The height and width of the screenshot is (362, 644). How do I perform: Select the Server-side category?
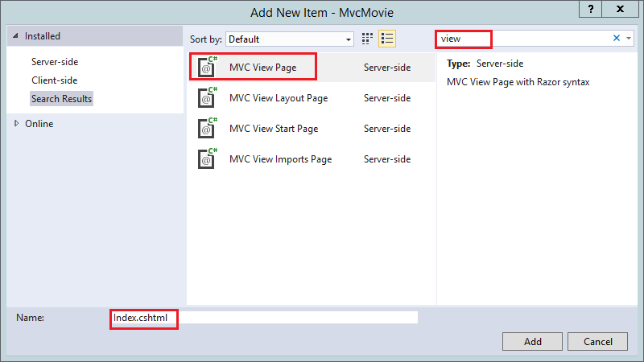coord(55,62)
